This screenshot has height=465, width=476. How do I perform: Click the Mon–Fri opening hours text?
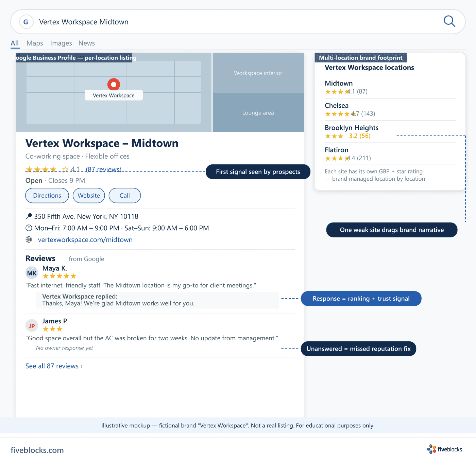[121, 228]
